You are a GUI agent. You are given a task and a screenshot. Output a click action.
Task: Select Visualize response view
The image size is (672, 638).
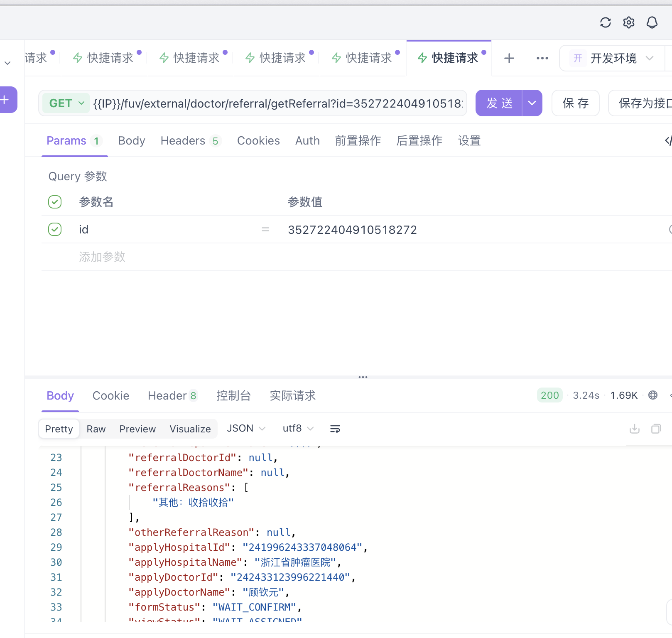[190, 429]
